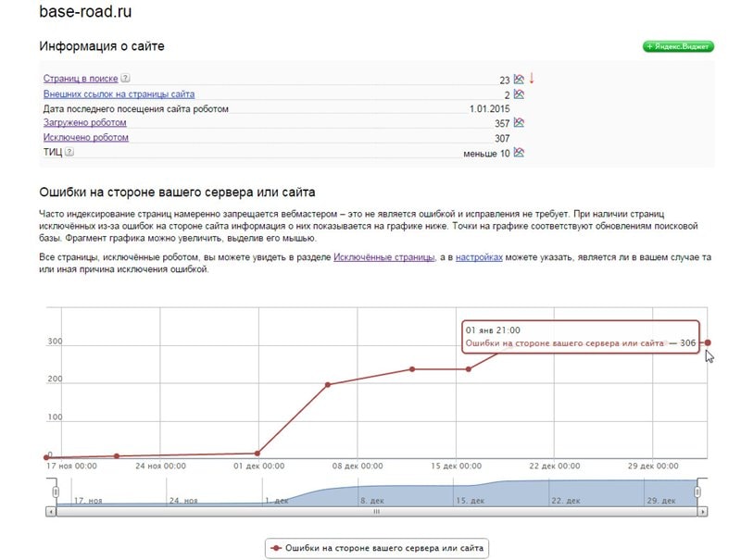741x560 pixels.
Task: Click help question mark beside ТИЦ
Action: 69,153
